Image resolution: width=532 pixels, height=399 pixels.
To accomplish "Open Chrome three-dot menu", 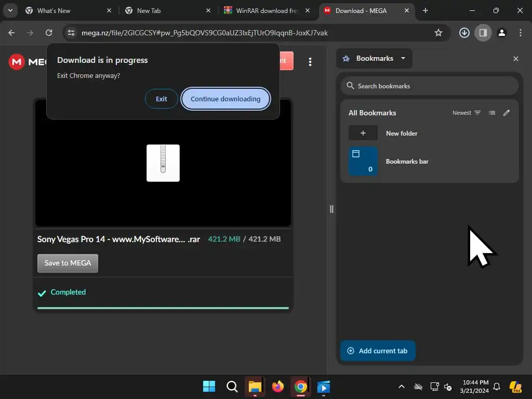I will pos(521,33).
